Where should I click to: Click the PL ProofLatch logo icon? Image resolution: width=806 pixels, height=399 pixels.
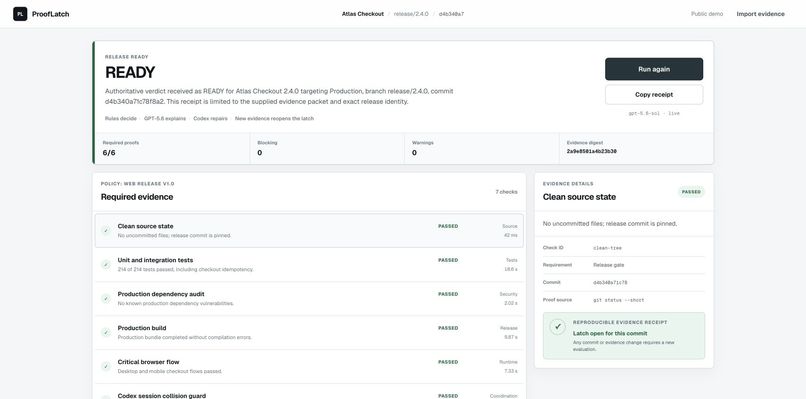(20, 14)
